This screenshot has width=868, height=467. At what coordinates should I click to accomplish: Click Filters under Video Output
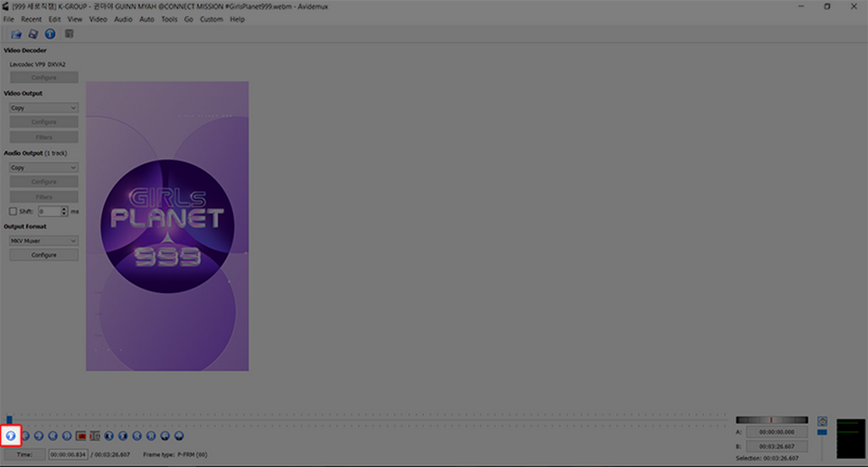coord(43,137)
